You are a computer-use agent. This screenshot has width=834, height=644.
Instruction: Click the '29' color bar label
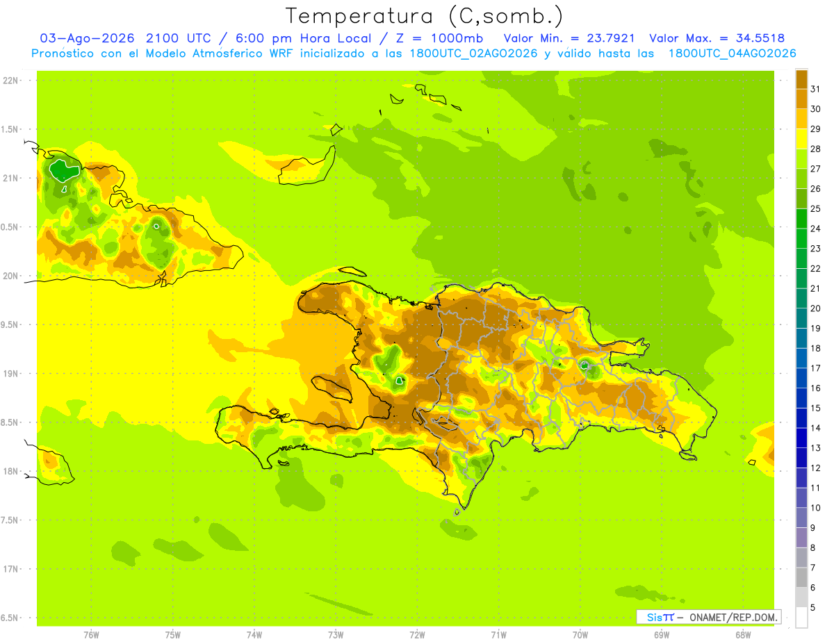click(x=817, y=129)
